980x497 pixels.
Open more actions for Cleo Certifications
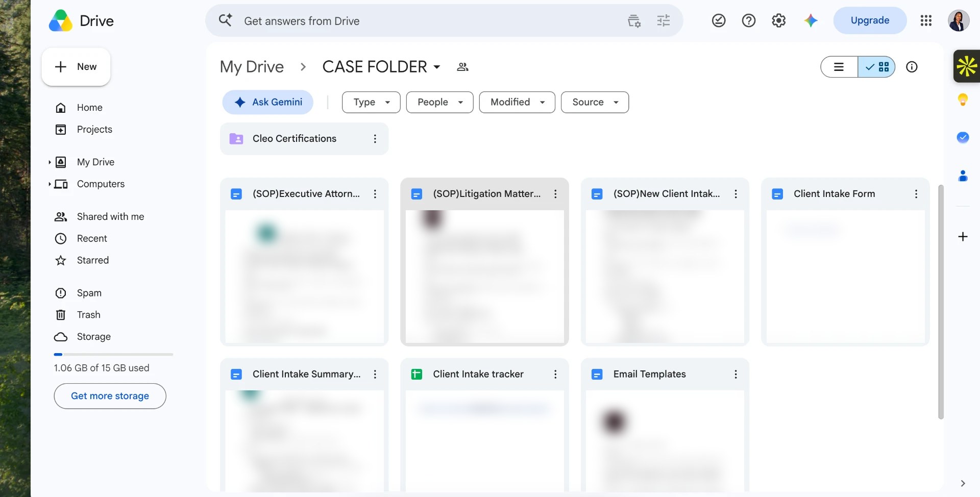375,139
